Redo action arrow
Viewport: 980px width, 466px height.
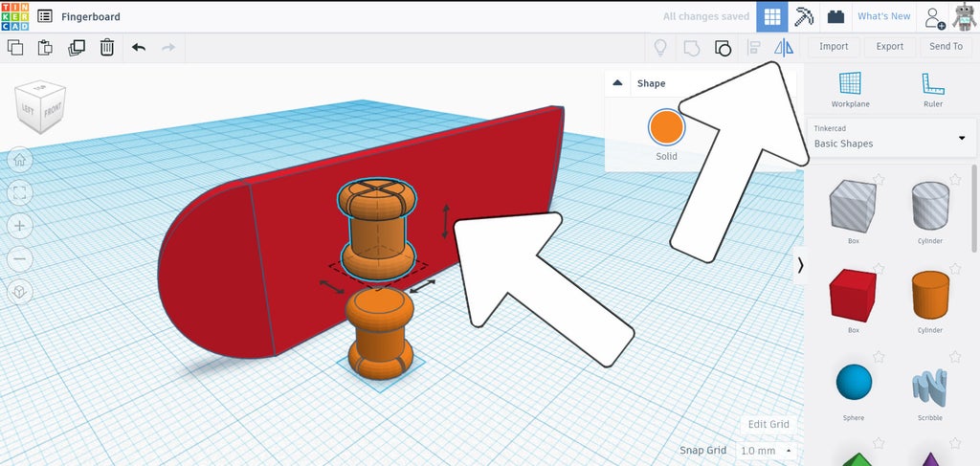pos(168,48)
